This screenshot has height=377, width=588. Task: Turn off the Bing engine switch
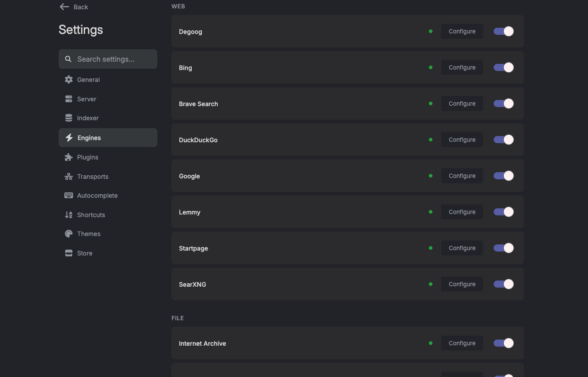[x=503, y=67]
